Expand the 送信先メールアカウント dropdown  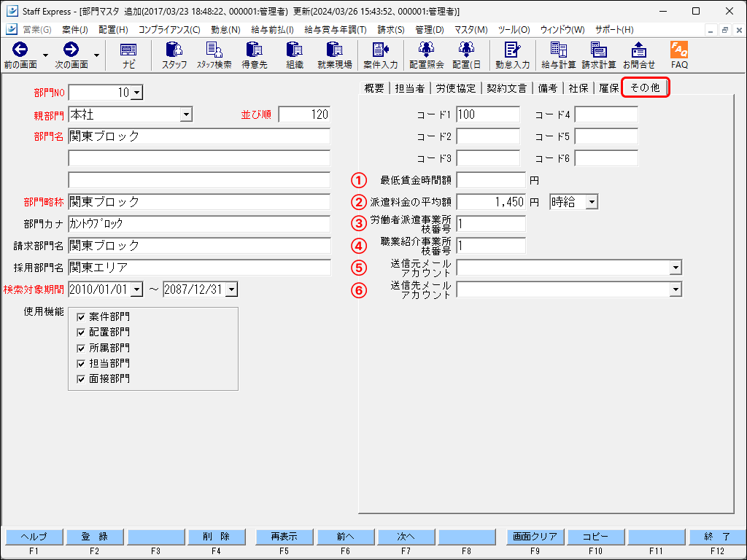click(x=676, y=289)
